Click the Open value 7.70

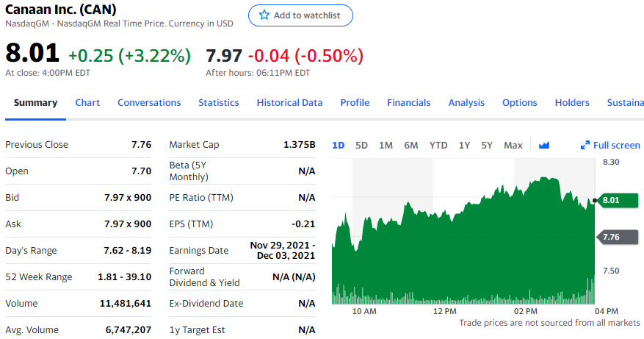point(141,171)
